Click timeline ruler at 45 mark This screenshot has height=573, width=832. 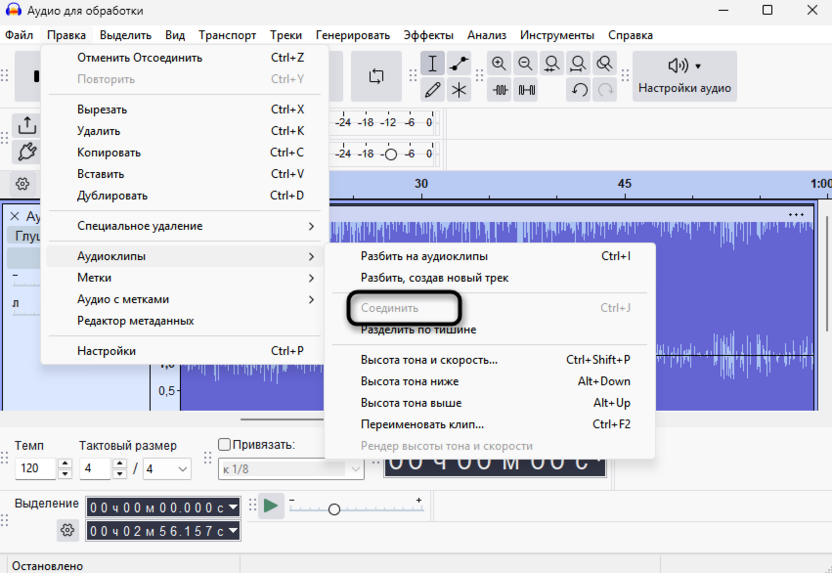point(625,184)
